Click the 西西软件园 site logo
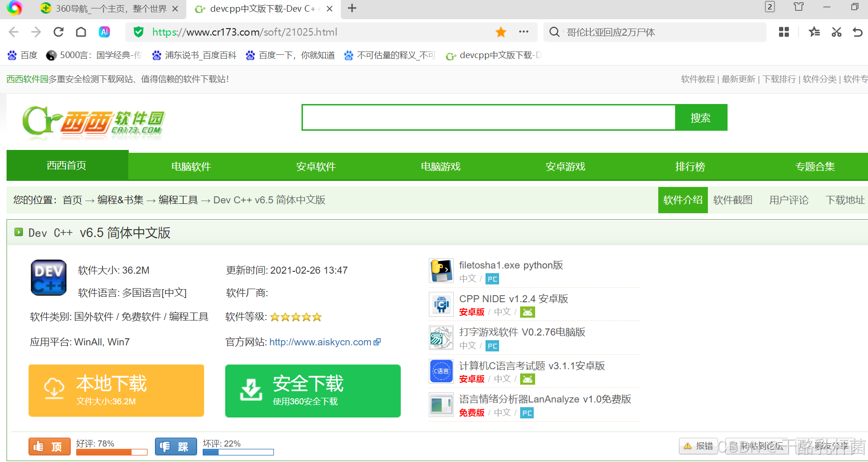 [x=94, y=122]
